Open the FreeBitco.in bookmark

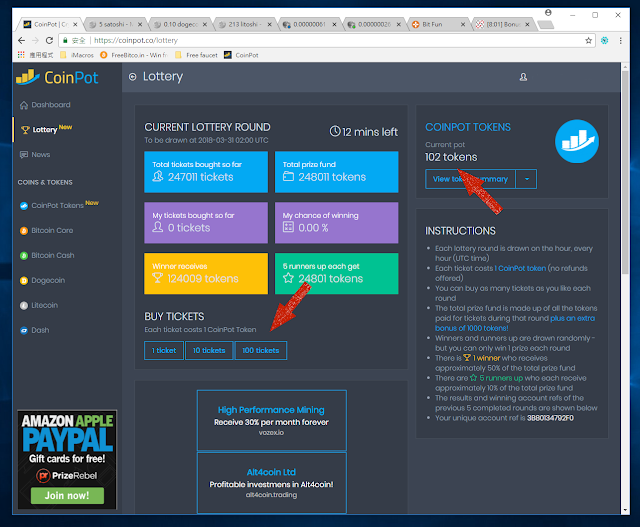point(134,55)
